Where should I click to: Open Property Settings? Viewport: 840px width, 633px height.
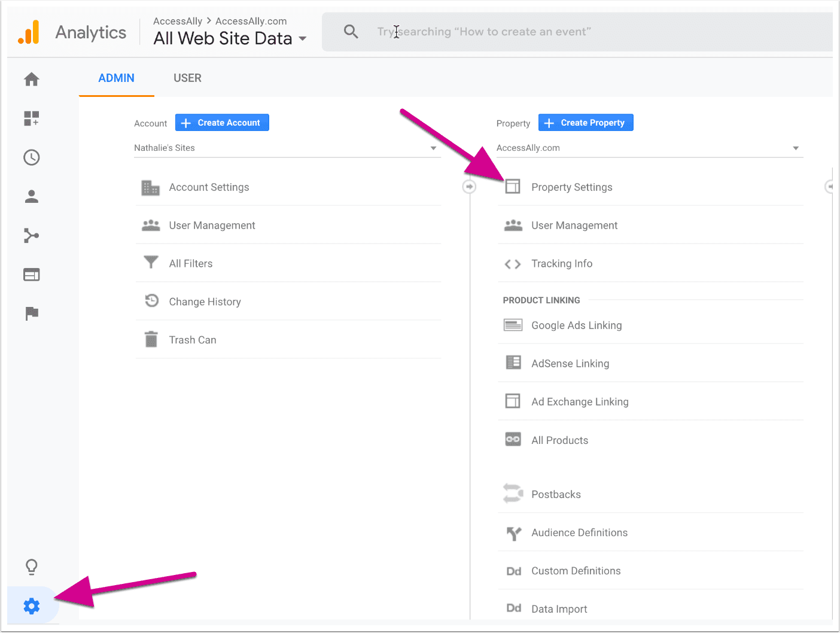coord(572,187)
